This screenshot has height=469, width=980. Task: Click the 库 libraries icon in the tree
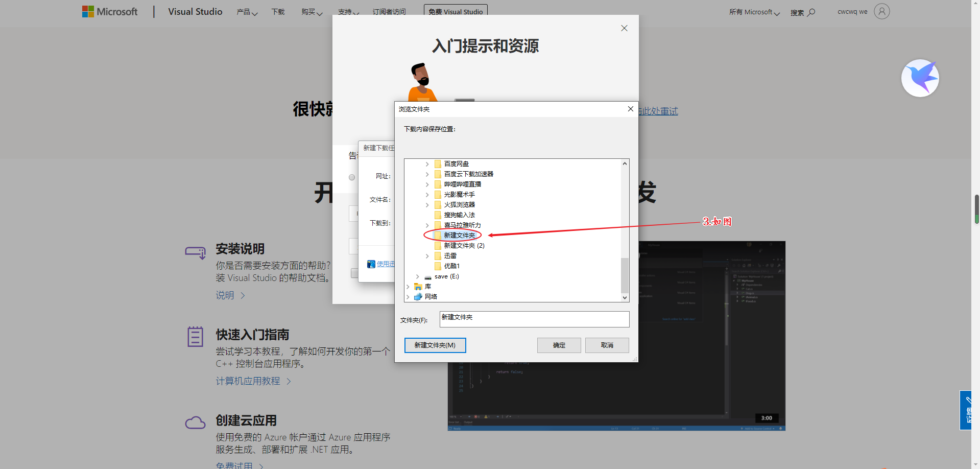[419, 286]
